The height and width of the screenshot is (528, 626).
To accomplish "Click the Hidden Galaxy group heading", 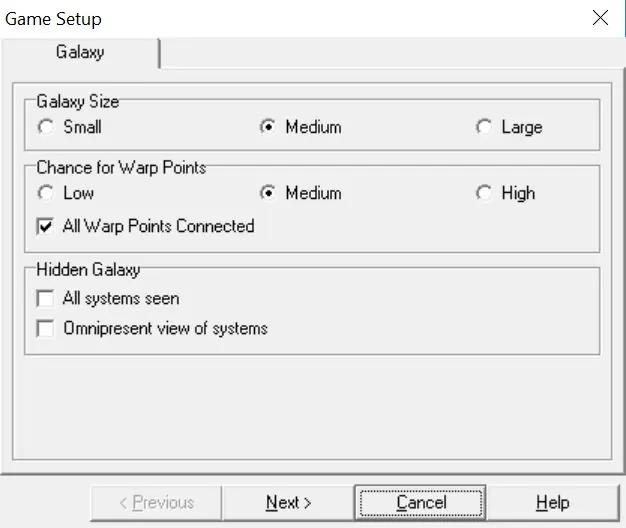I will click(88, 270).
